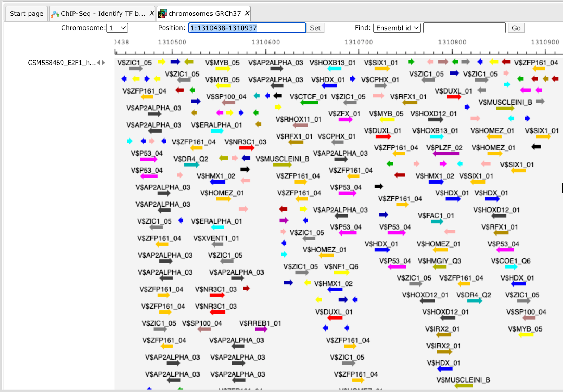Select the cyan V$COE1_Q6 site arrow
The width and height of the screenshot is (563, 392).
(511, 267)
